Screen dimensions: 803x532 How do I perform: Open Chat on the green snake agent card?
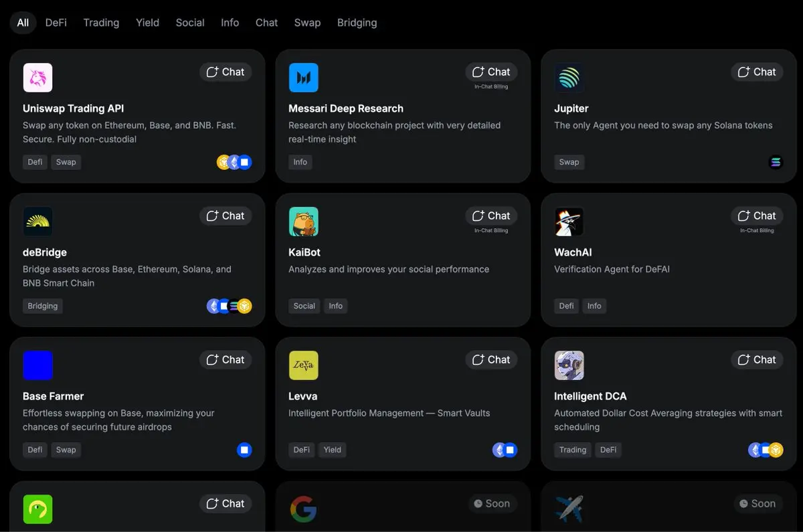(x=226, y=503)
